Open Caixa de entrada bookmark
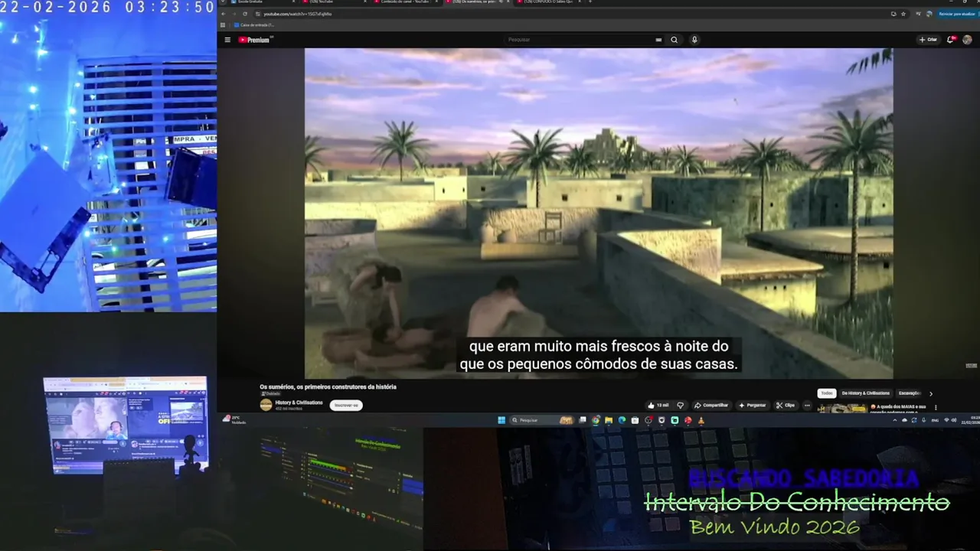This screenshot has width=980, height=551. pos(254,25)
